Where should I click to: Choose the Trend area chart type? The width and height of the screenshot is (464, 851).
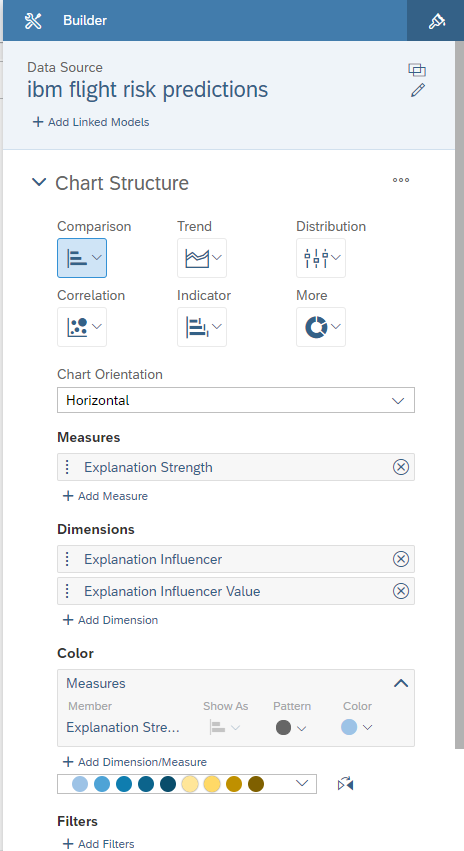click(202, 258)
